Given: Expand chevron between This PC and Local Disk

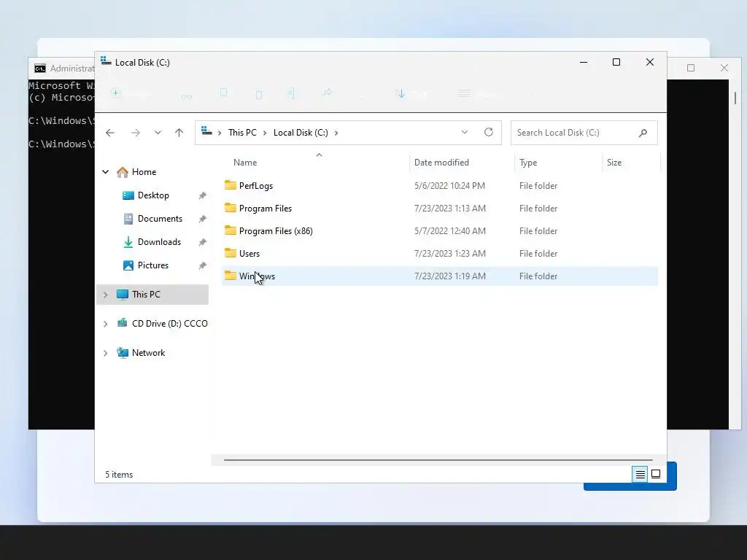Looking at the screenshot, I should click(x=265, y=133).
